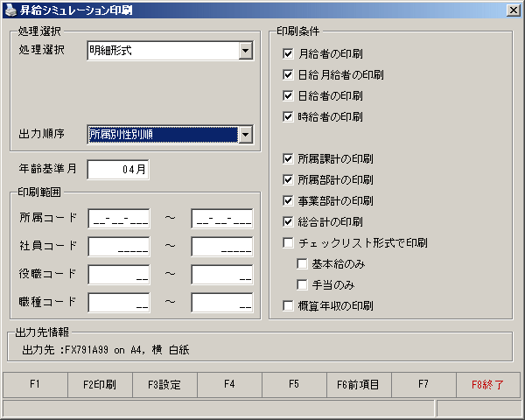Enable 概算年収の印刷 checkbox
525x420 pixels.
click(288, 305)
